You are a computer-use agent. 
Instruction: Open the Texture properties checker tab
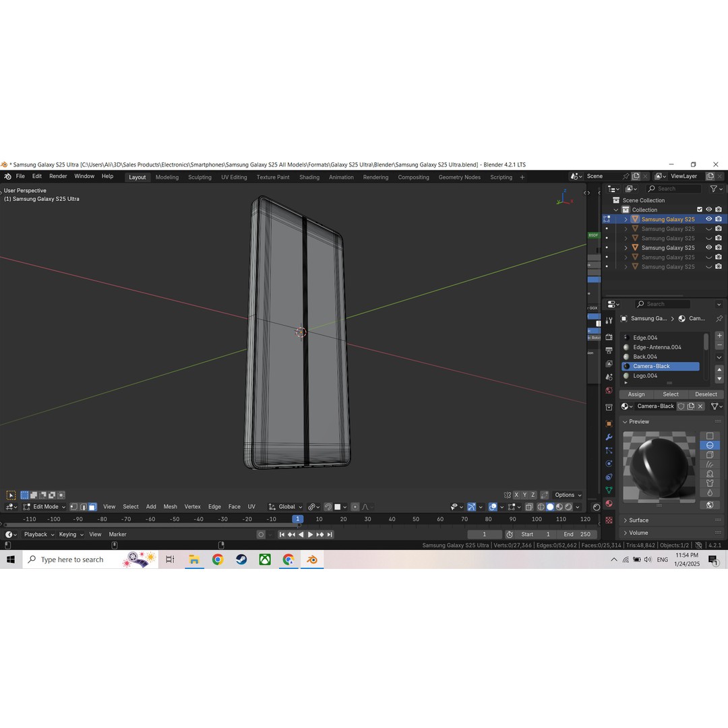click(609, 520)
